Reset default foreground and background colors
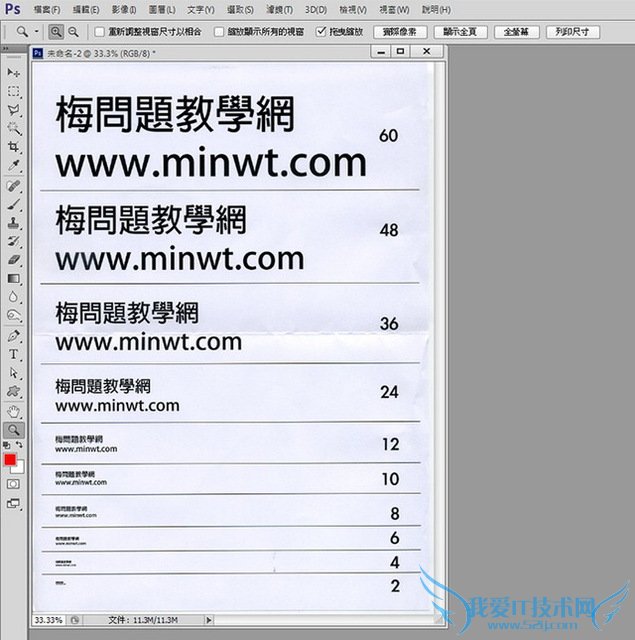Viewport: 635px width, 640px height. click(7, 445)
